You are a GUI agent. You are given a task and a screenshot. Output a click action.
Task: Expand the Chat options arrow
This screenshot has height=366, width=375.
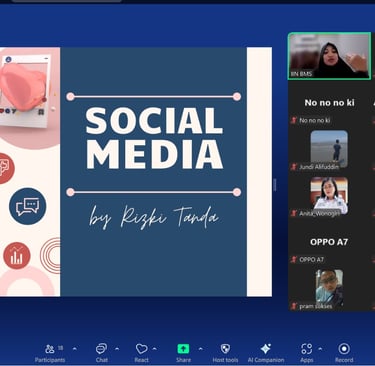point(117,349)
